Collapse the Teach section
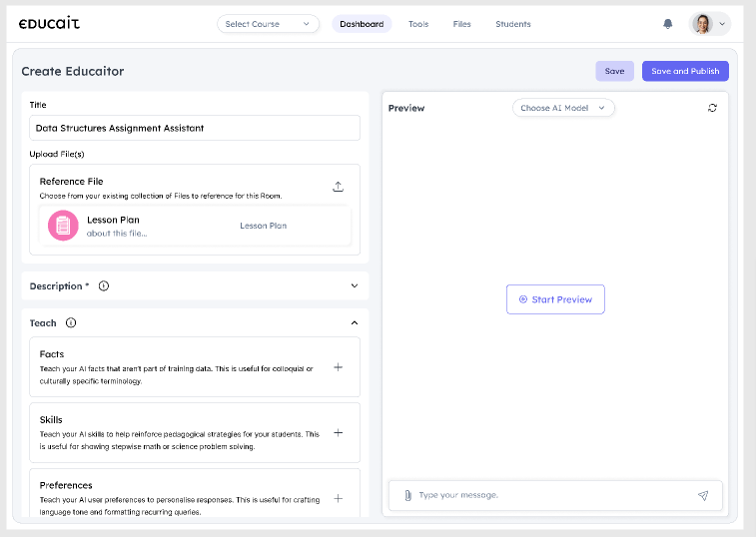Screen dimensions: 756x537 point(354,323)
